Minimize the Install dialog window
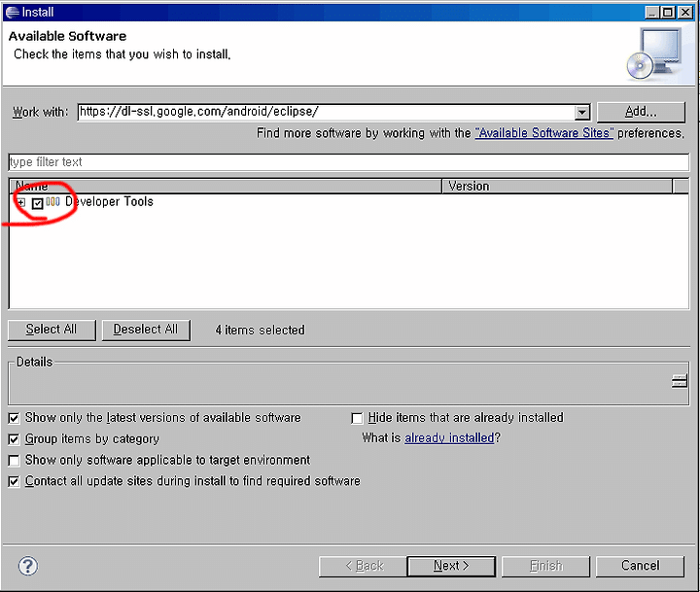Image resolution: width=700 pixels, height=592 pixels. pyautogui.click(x=652, y=12)
